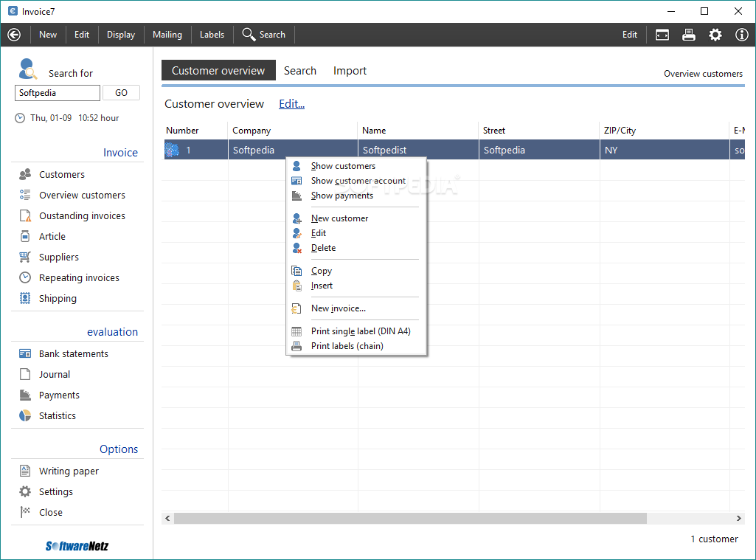
Task: Click the Number column header
Action: pos(195,131)
